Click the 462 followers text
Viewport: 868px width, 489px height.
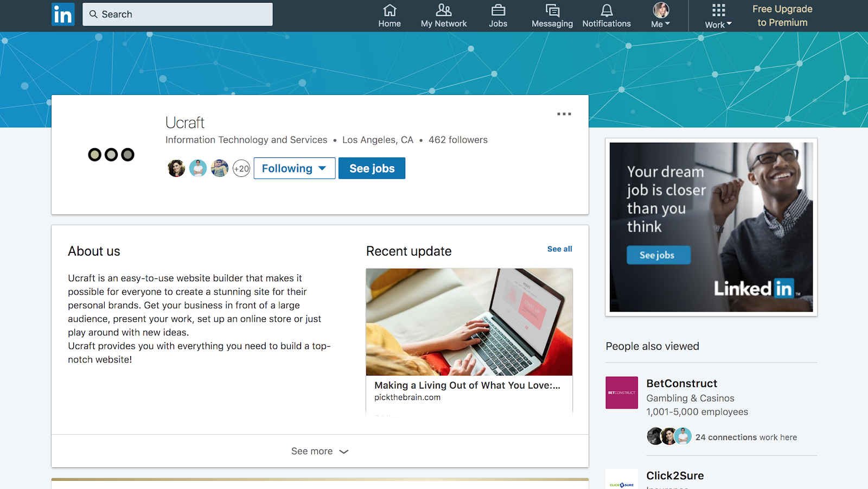[x=458, y=140]
